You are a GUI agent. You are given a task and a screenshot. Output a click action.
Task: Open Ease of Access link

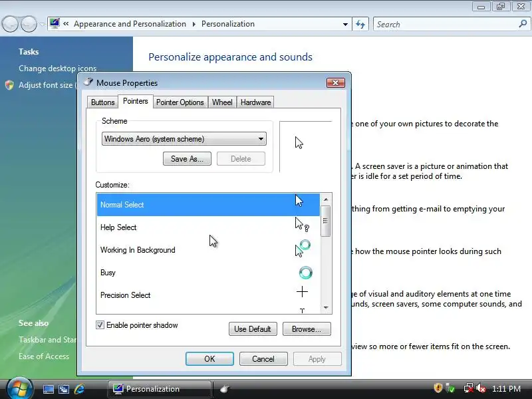(x=44, y=356)
